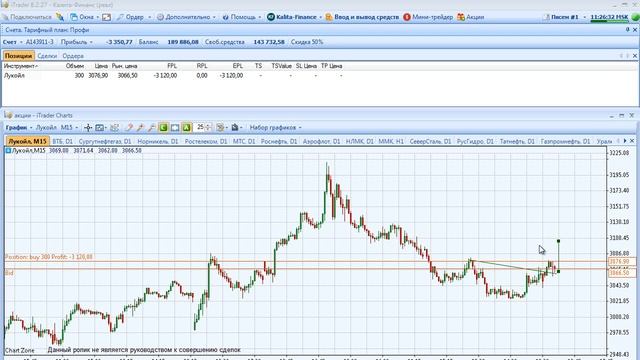Screen dimensions: 640x360
Task: Open the График menu
Action: tap(18, 128)
